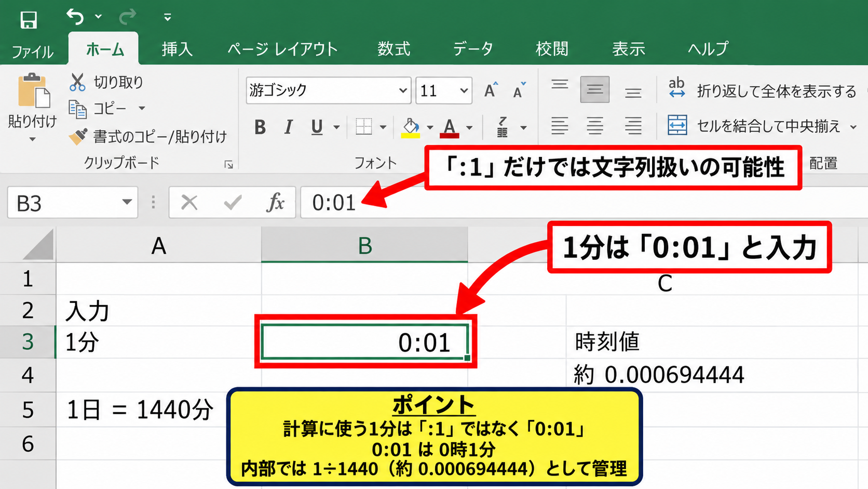The height and width of the screenshot is (489, 868).
Task: Align text right icon
Action: tap(633, 126)
